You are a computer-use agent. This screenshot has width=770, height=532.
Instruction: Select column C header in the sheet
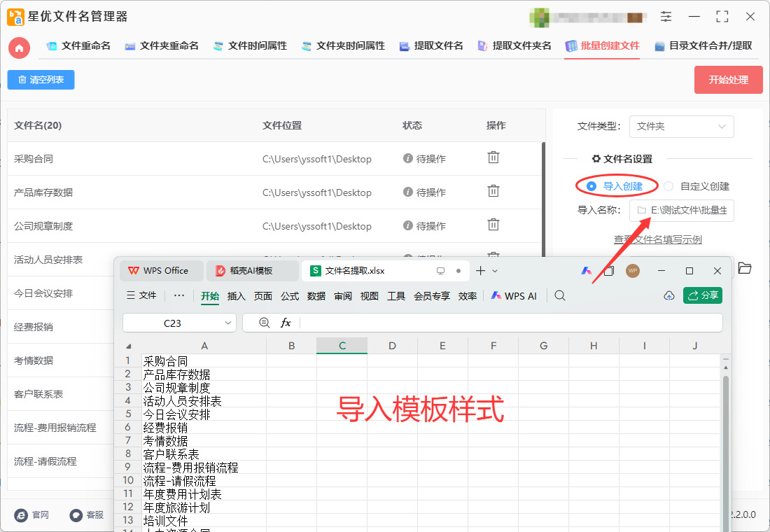[x=342, y=346]
